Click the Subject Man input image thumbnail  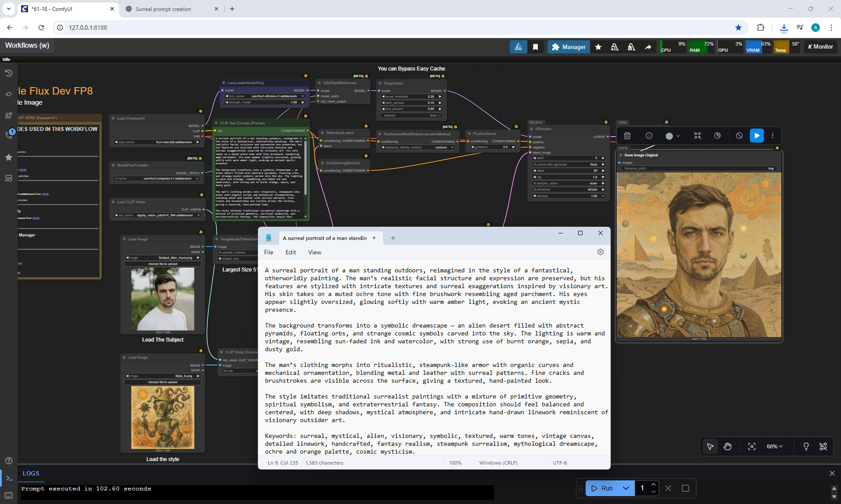click(163, 299)
